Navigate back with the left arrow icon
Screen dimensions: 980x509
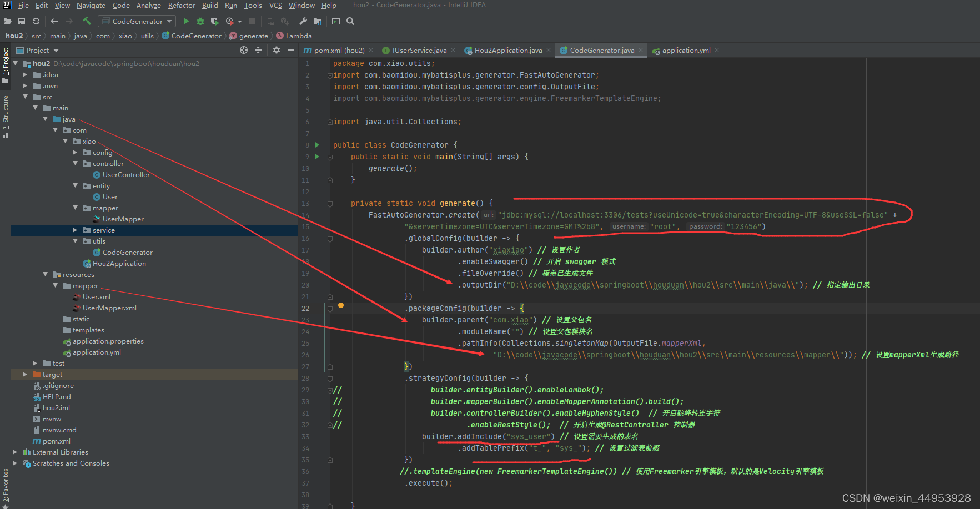(x=54, y=21)
